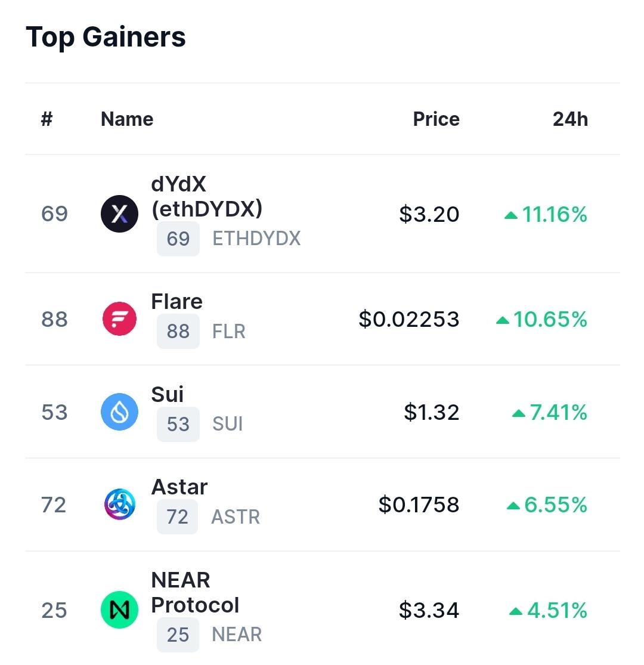Click the Sui blue droplet icon

[119, 412]
